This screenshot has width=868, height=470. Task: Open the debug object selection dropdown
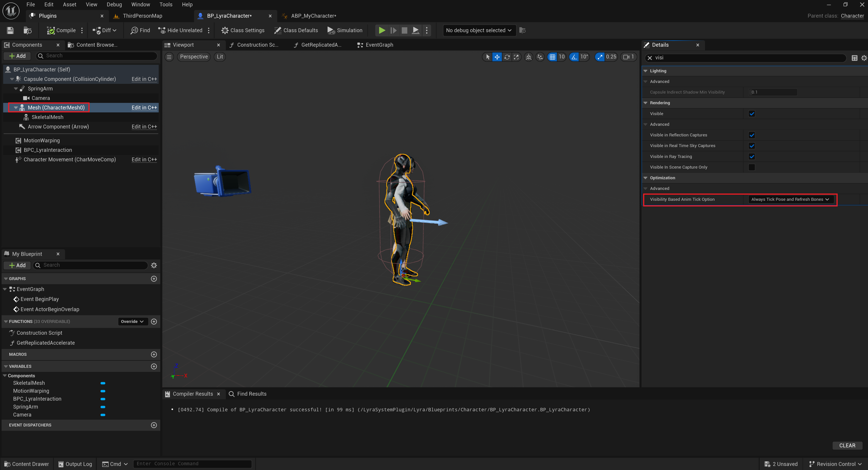pyautogui.click(x=479, y=30)
